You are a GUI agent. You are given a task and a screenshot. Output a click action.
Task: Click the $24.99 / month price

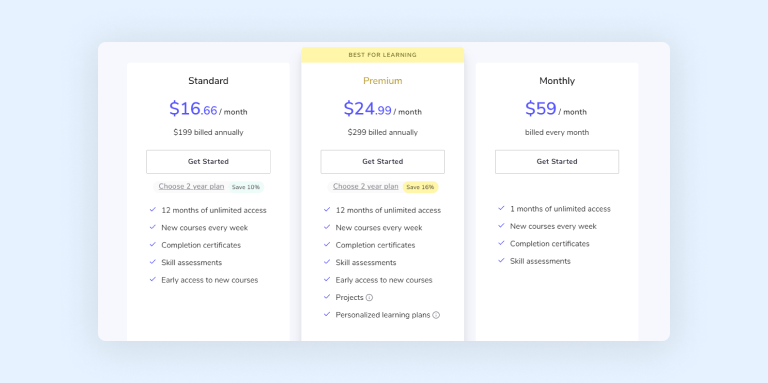click(x=383, y=109)
